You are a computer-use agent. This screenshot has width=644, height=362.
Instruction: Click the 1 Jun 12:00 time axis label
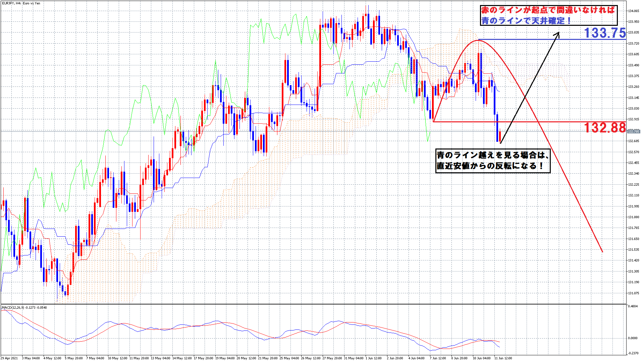373,358
